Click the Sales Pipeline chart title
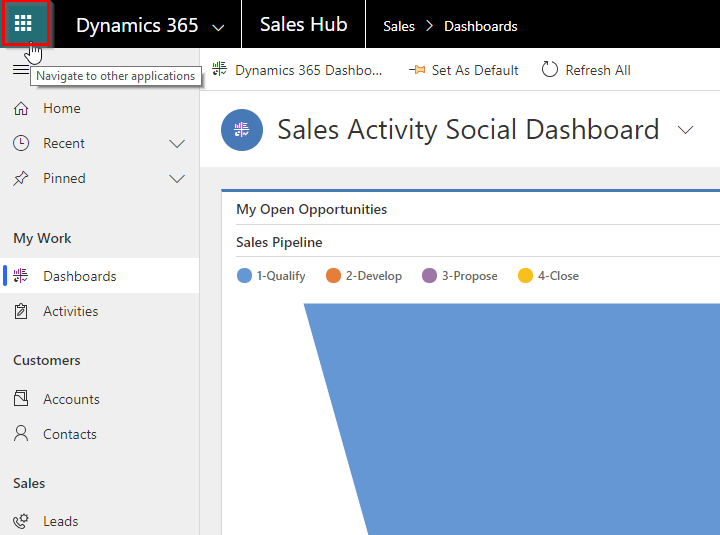Viewport: 720px width, 535px height. [279, 242]
